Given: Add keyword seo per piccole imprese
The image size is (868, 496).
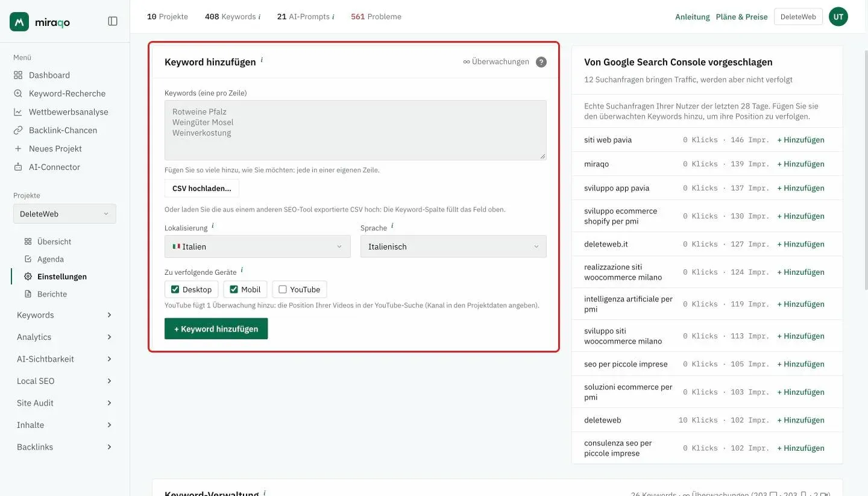Looking at the screenshot, I should tap(800, 364).
